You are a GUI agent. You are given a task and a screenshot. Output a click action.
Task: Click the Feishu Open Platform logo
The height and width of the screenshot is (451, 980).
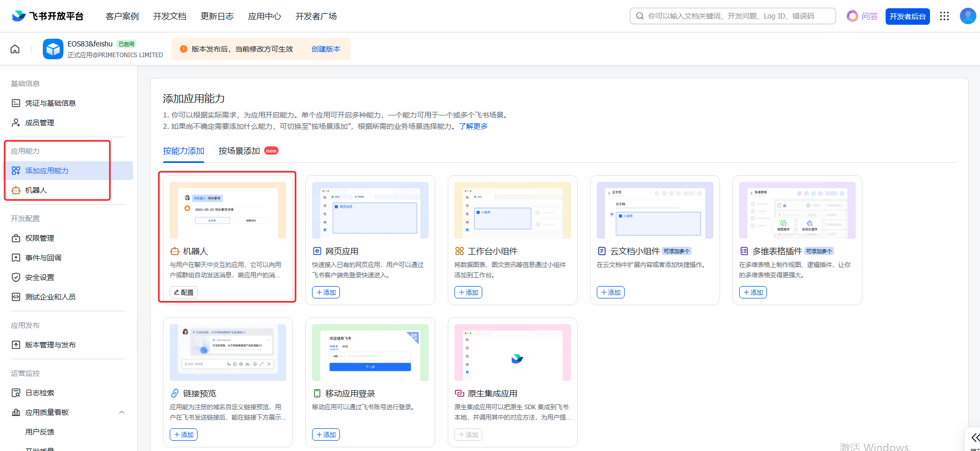(x=47, y=16)
